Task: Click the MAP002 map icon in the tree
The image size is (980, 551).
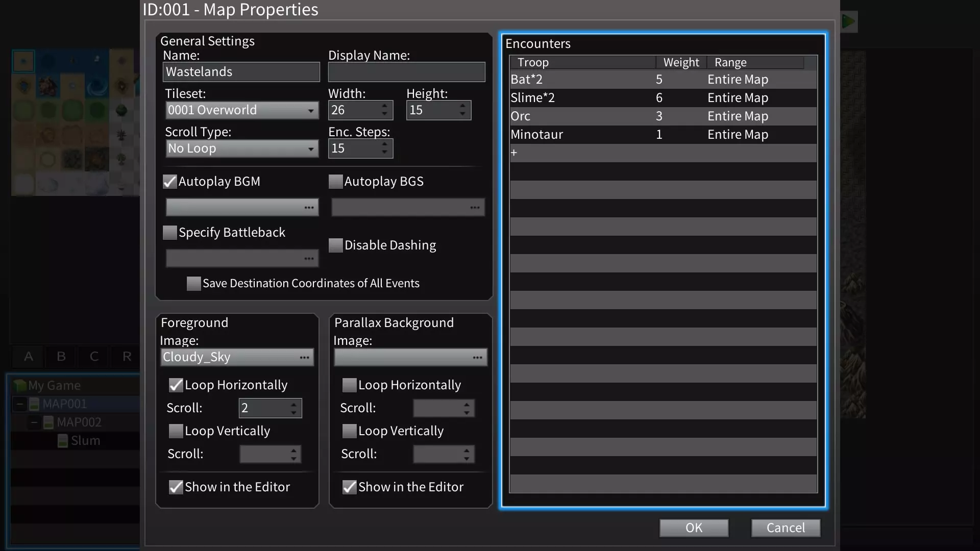Action: coord(49,422)
